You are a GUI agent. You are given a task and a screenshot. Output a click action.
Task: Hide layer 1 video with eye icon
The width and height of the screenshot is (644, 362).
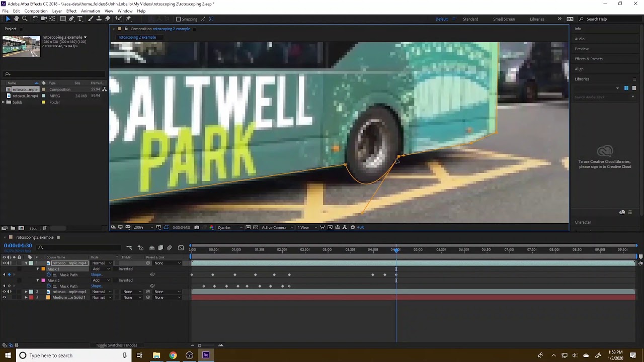[4, 263]
